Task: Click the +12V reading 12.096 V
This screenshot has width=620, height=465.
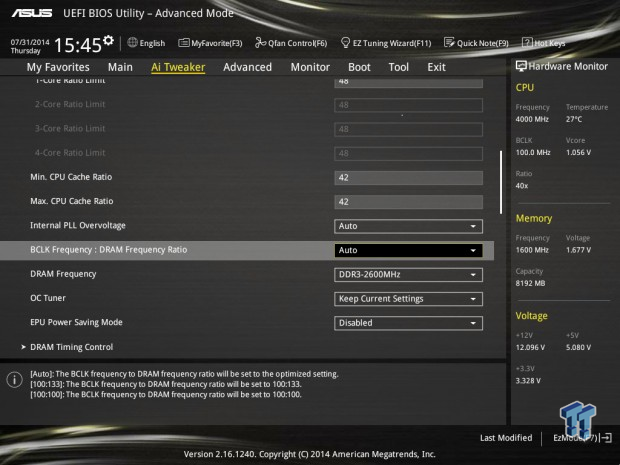Action: pos(530,347)
